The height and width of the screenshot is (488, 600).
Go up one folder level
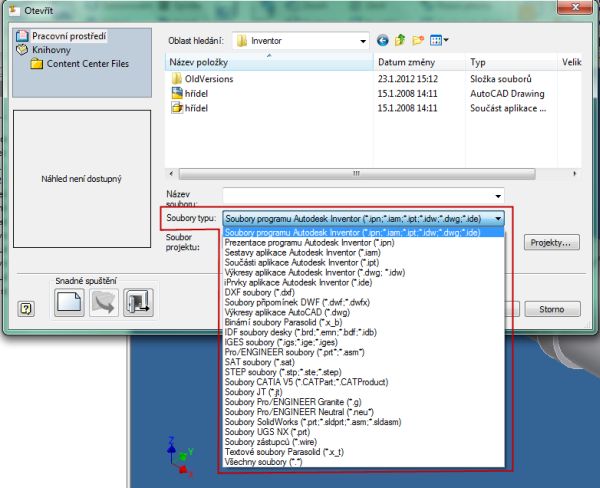click(400, 41)
